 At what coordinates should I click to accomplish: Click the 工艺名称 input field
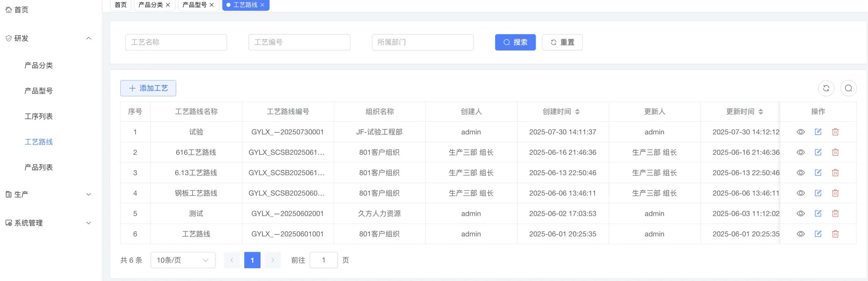click(176, 42)
